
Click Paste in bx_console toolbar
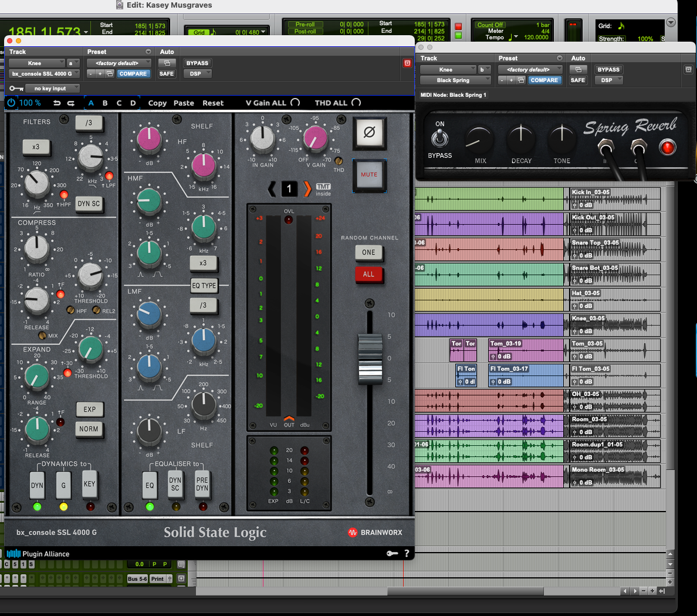[x=184, y=103]
